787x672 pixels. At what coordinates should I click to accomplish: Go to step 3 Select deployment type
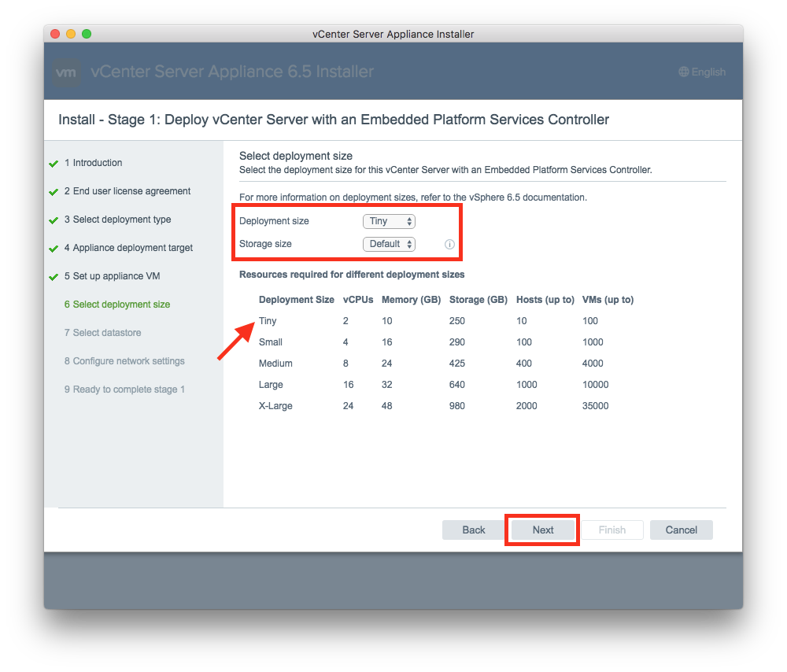(117, 220)
